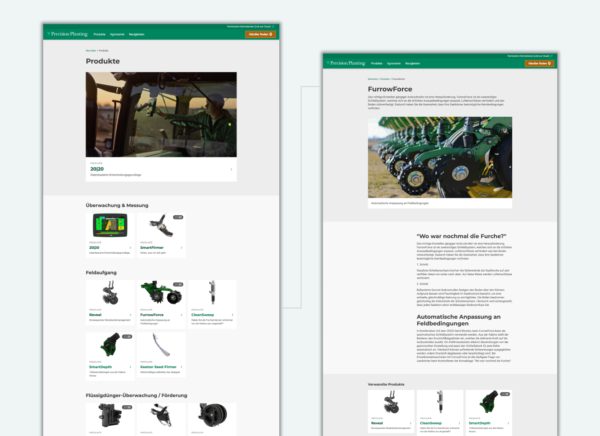Click Reveal title under Verwandte Produkte

377,423
